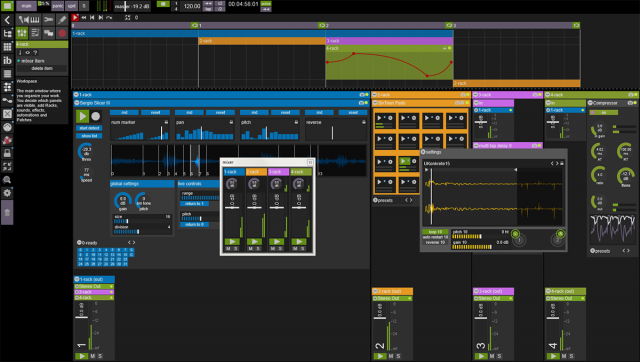Mute channel 4 output strip at bottom right
The width and height of the screenshot is (640, 362).
564,356
